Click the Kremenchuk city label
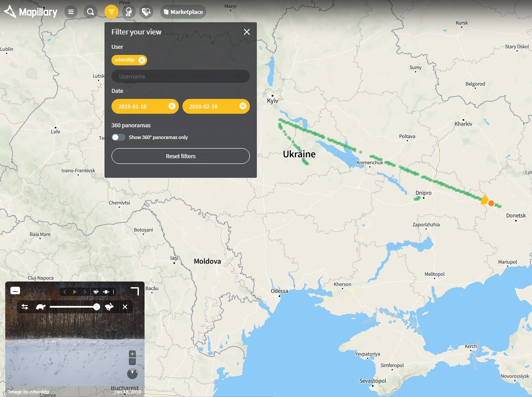 (x=370, y=163)
